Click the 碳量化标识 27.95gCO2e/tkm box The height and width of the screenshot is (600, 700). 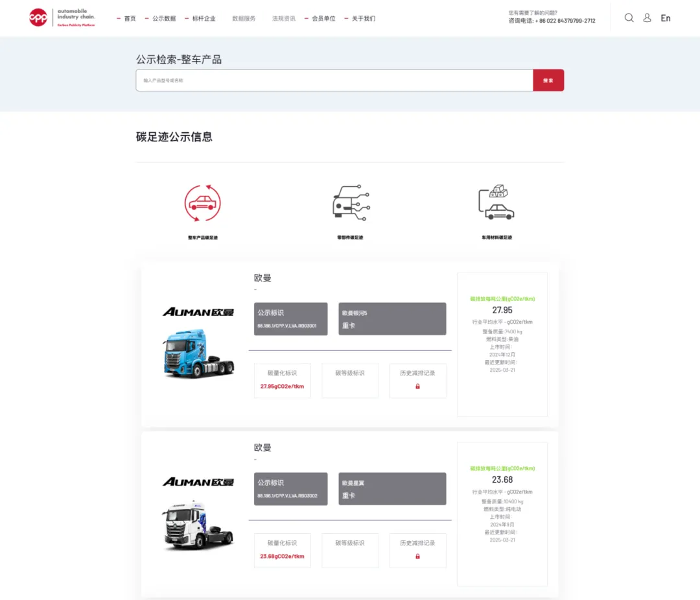tap(282, 380)
